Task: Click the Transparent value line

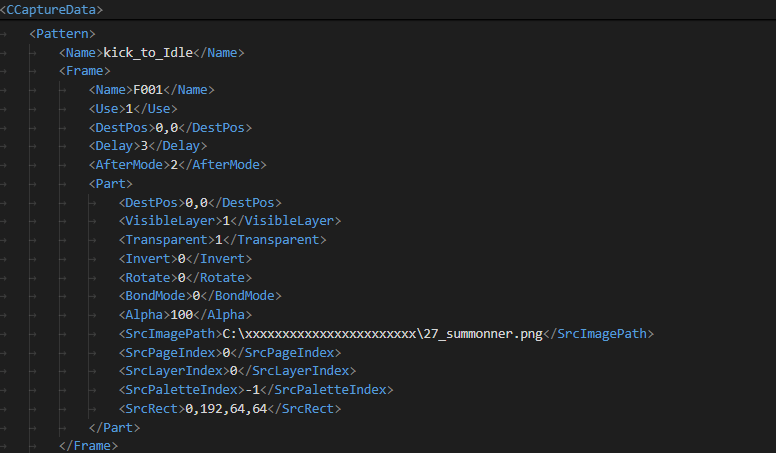Action: click(222, 240)
